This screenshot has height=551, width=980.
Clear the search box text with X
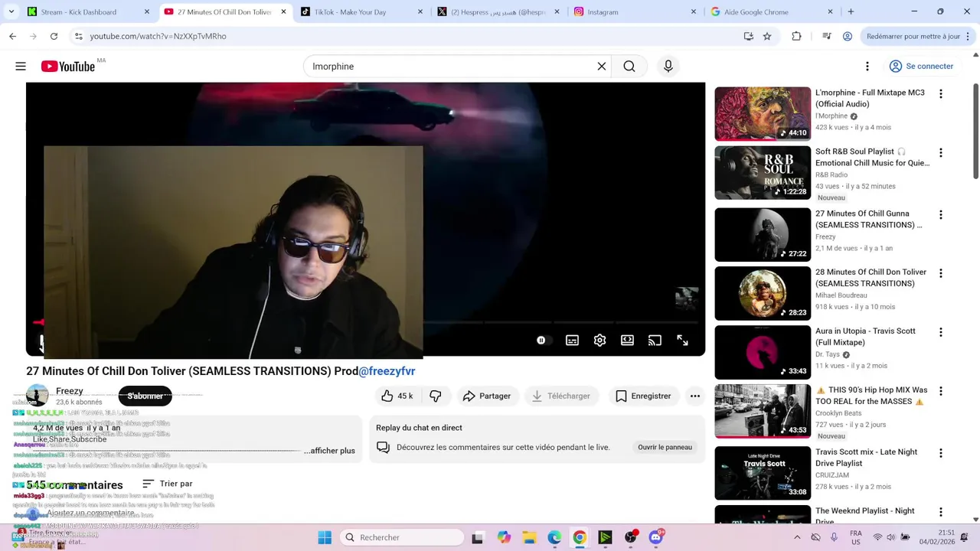coord(602,67)
